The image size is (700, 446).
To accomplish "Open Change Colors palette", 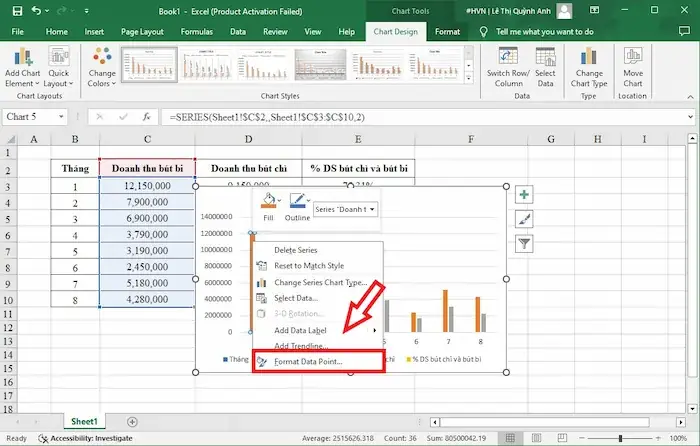I will 102,67.
